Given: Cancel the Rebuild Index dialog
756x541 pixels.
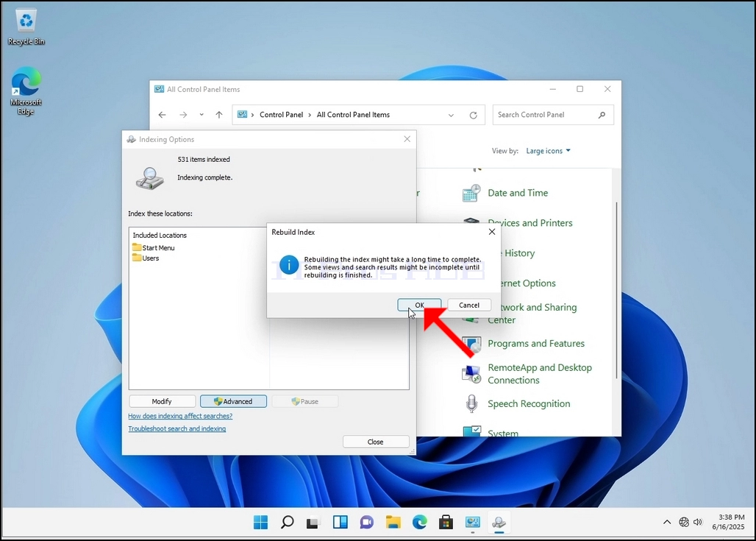Looking at the screenshot, I should click(469, 305).
